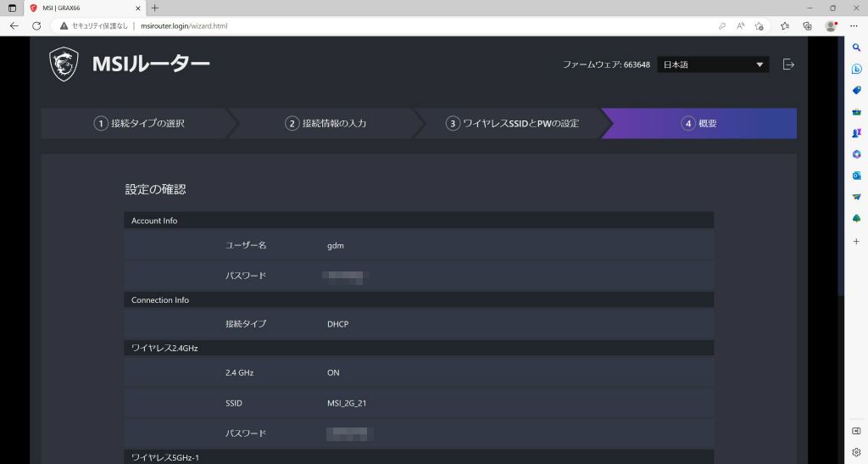Click the add plus icon in sidebar
Screen dimensions: 868x464
pyautogui.click(x=856, y=242)
